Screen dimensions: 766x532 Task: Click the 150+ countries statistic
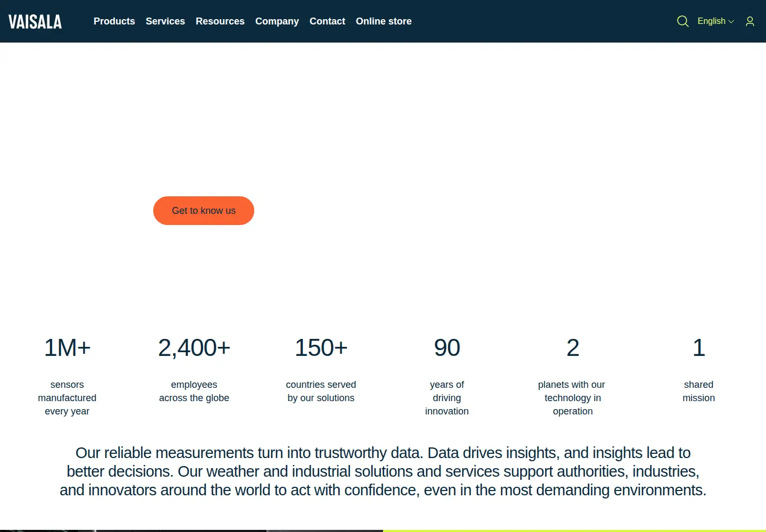click(x=321, y=348)
